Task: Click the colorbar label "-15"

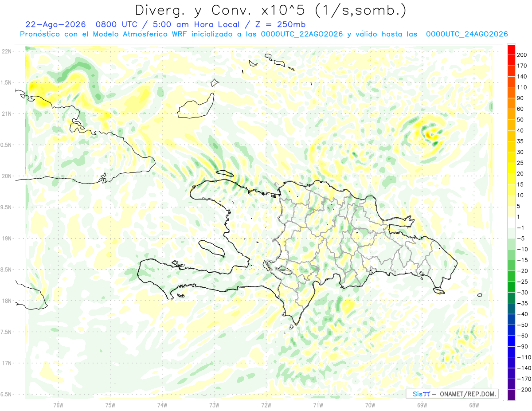Action: [x=522, y=260]
